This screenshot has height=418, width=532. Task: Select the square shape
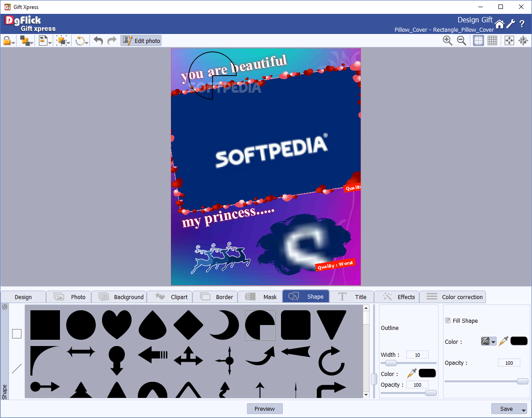pyautogui.click(x=45, y=325)
